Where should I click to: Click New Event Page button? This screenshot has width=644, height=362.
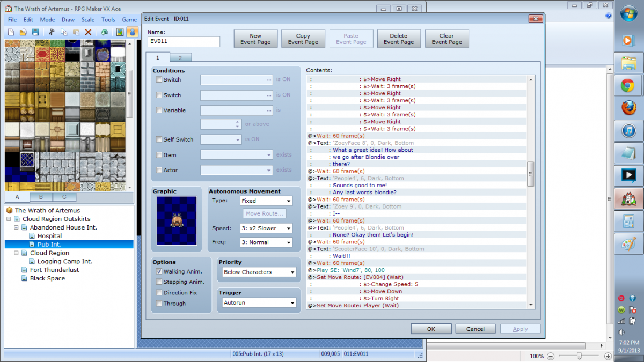(255, 39)
